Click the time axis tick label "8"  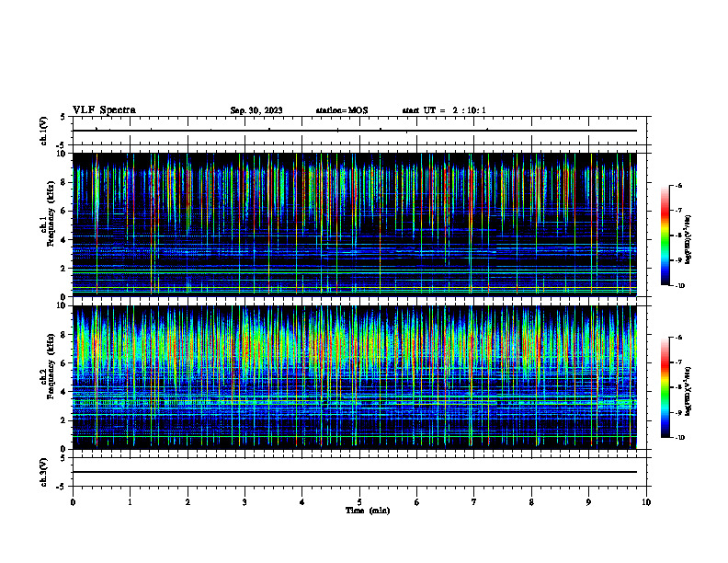pos(531,502)
